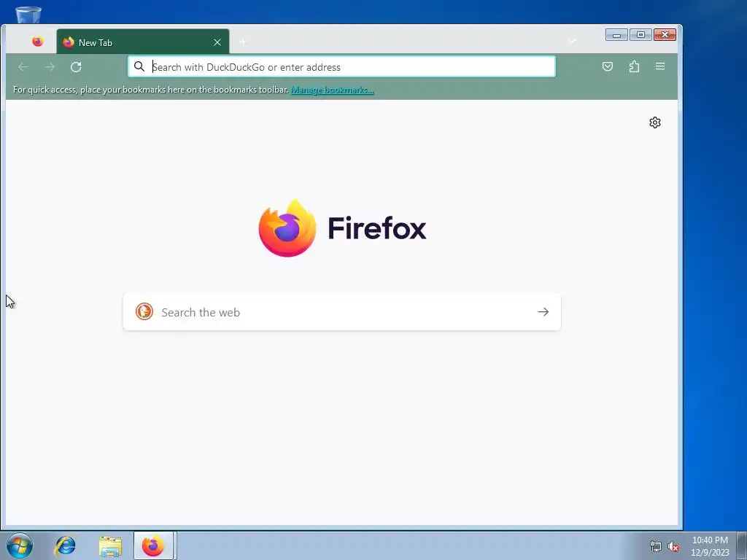The image size is (747, 560).
Task: Open the Recycle Bin desktop icon
Action: pos(28,15)
